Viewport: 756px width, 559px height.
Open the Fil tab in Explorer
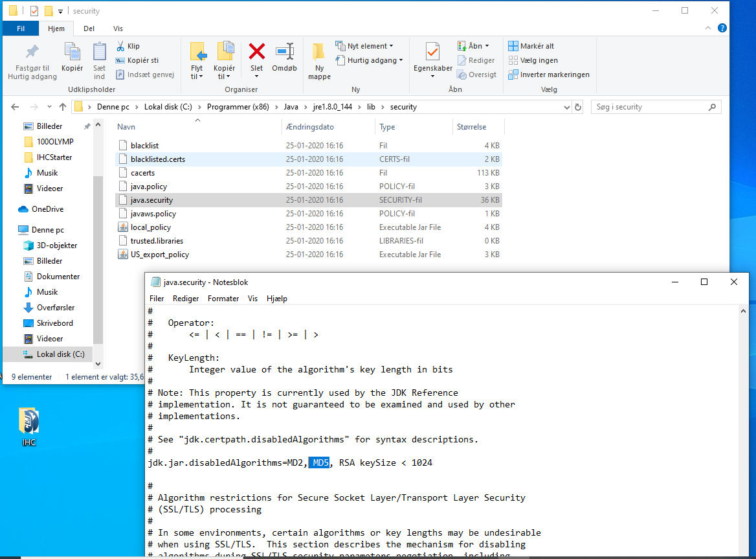pyautogui.click(x=21, y=29)
